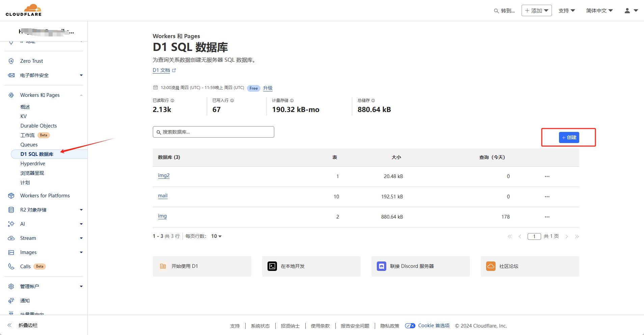Open the 支持 dropdown in the header
Screen dimensions: 644x335
(567, 11)
